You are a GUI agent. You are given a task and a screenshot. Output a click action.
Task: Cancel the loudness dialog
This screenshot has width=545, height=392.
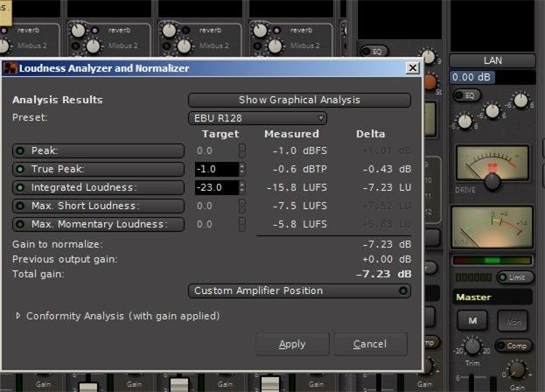coord(370,344)
